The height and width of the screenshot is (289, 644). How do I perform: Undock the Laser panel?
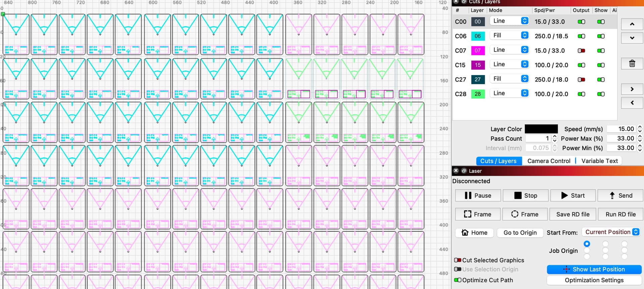point(464,171)
